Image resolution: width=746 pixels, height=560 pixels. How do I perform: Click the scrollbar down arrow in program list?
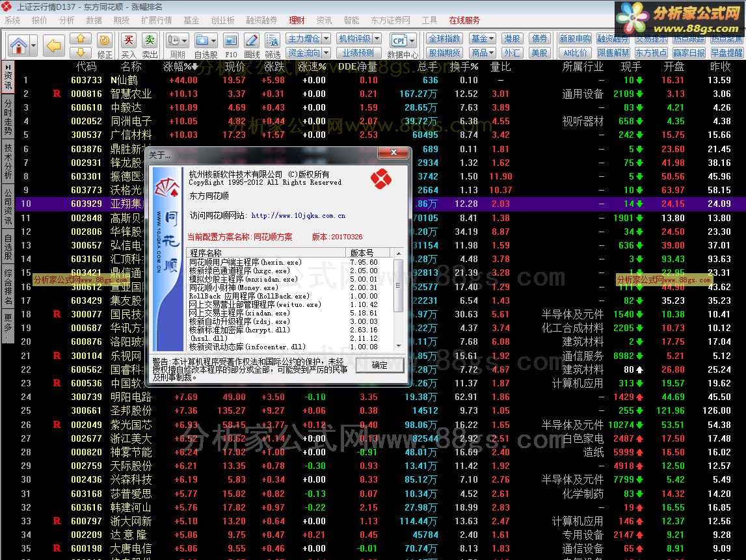pos(399,346)
